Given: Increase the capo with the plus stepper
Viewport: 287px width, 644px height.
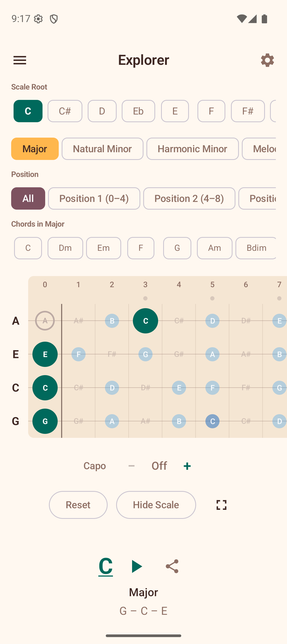Looking at the screenshot, I should tap(187, 465).
